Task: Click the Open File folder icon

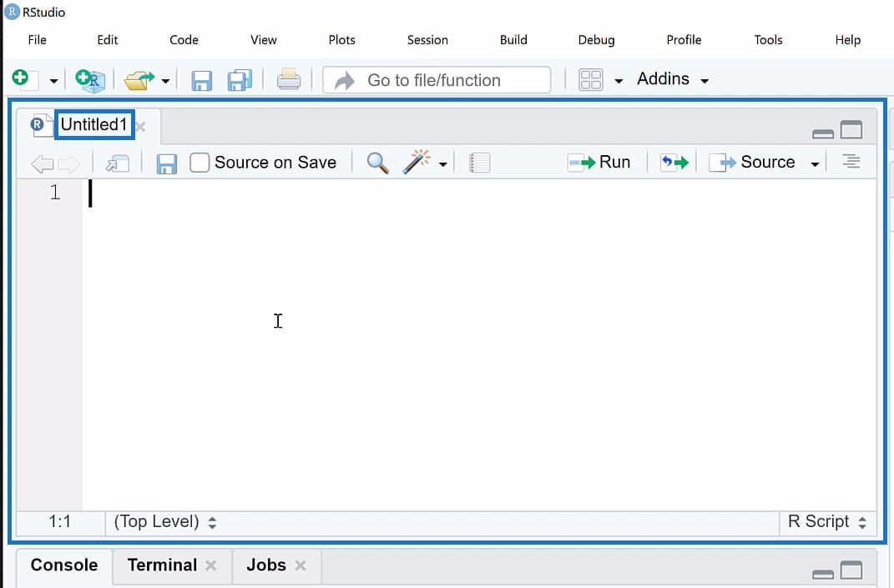Action: point(139,80)
